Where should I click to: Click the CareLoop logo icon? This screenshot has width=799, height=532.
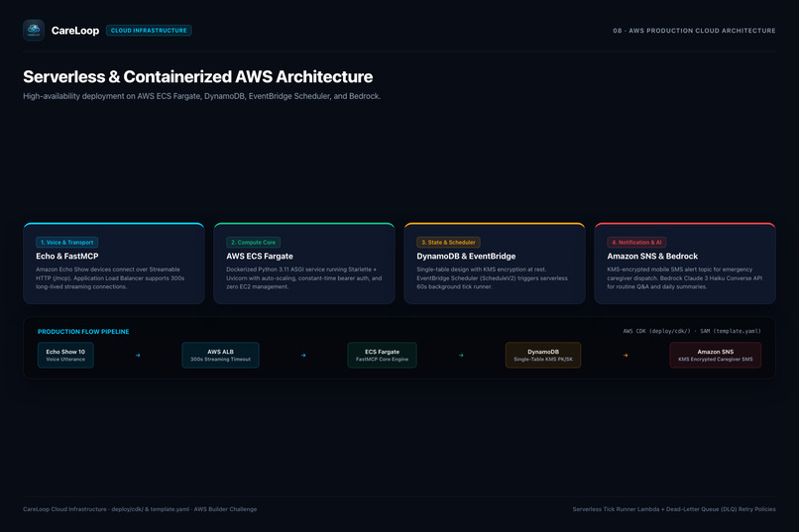pos(34,30)
